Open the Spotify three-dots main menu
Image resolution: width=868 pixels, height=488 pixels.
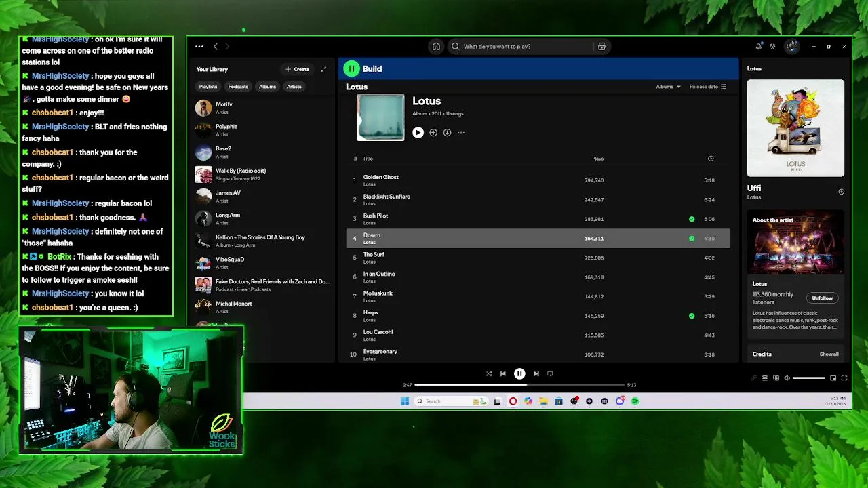pos(199,47)
